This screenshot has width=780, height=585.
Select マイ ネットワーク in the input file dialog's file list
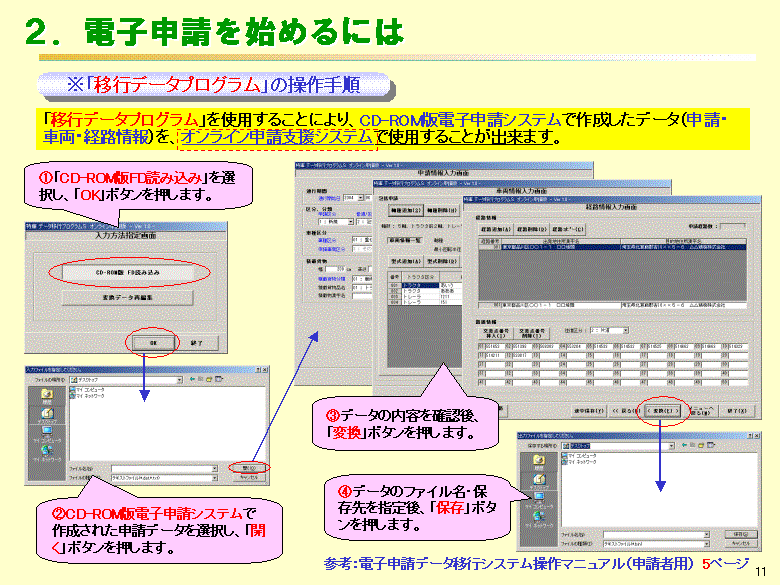click(x=88, y=396)
